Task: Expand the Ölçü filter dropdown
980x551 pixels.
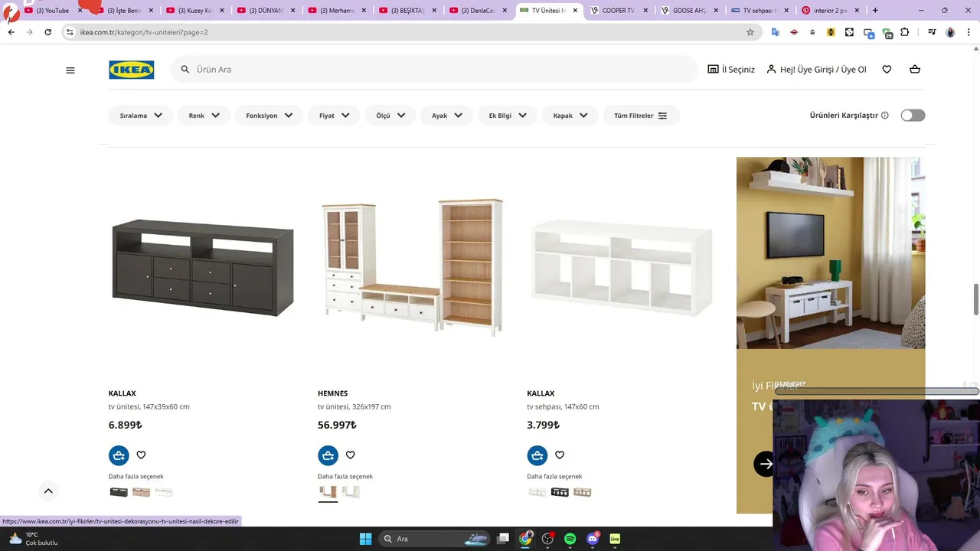Action: point(390,116)
